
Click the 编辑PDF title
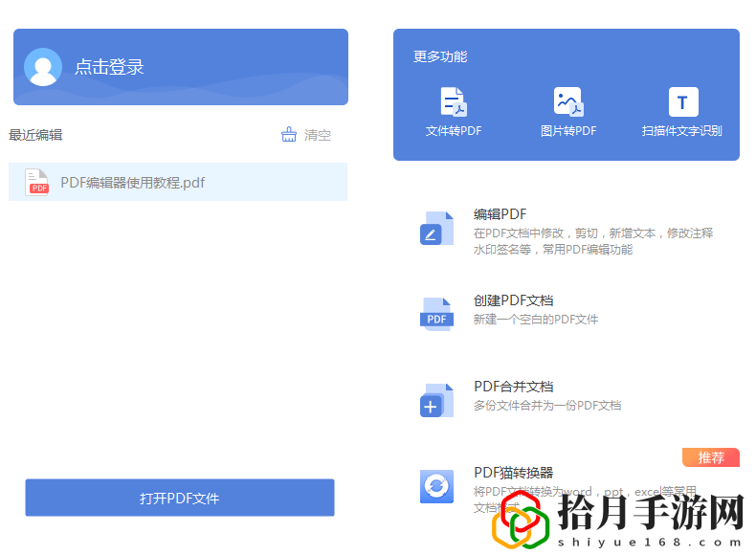[500, 214]
